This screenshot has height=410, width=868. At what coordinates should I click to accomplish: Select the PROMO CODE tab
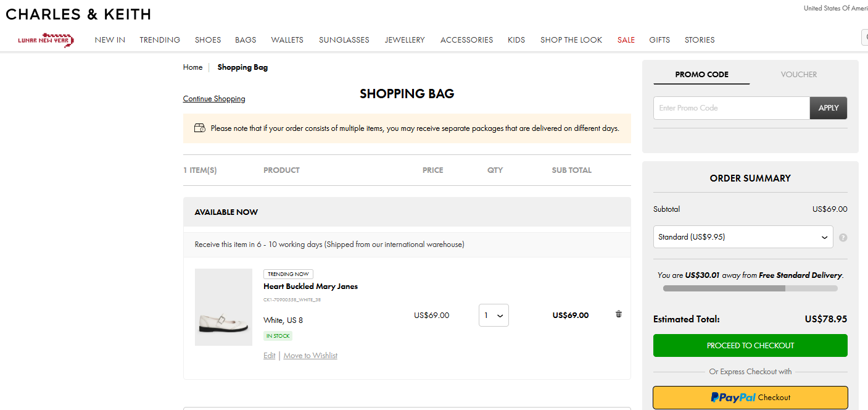coord(701,74)
